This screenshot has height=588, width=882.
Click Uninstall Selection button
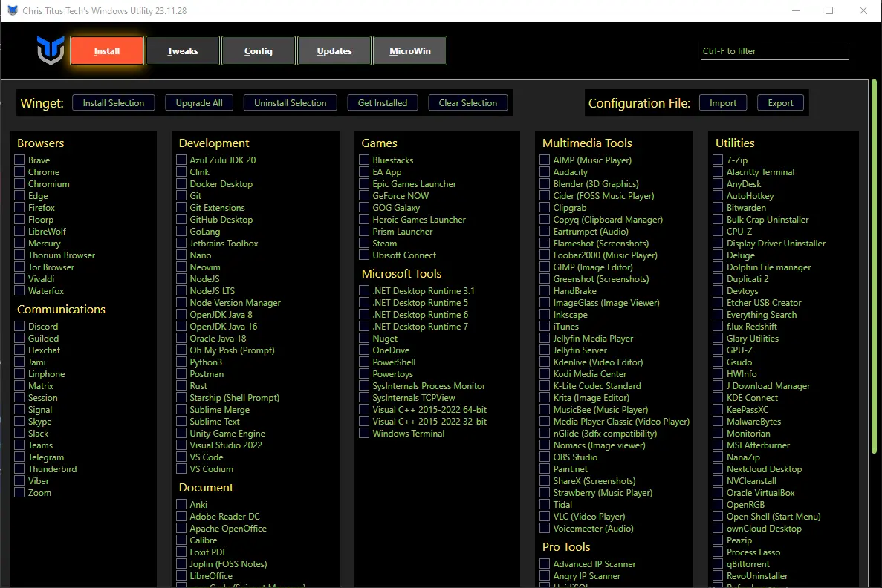point(291,103)
